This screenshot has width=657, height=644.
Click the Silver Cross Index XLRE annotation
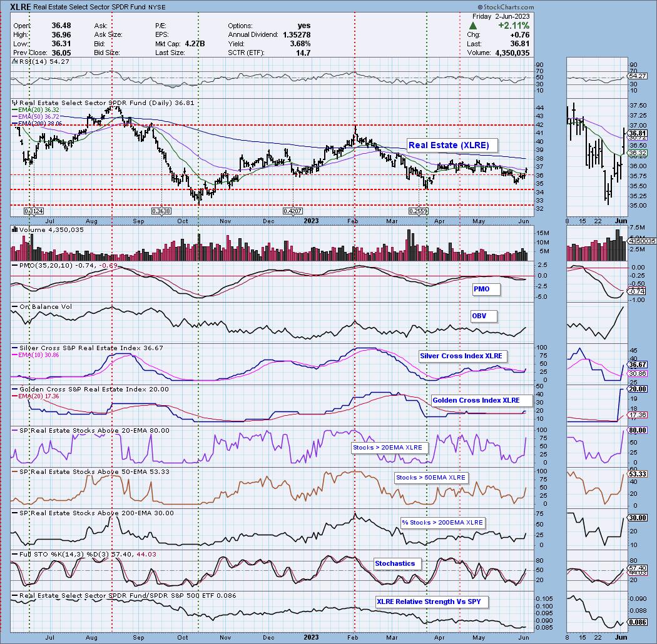click(x=462, y=356)
